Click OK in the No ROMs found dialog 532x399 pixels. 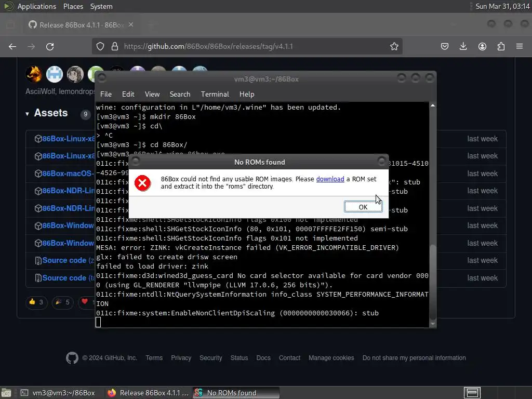[x=363, y=207]
